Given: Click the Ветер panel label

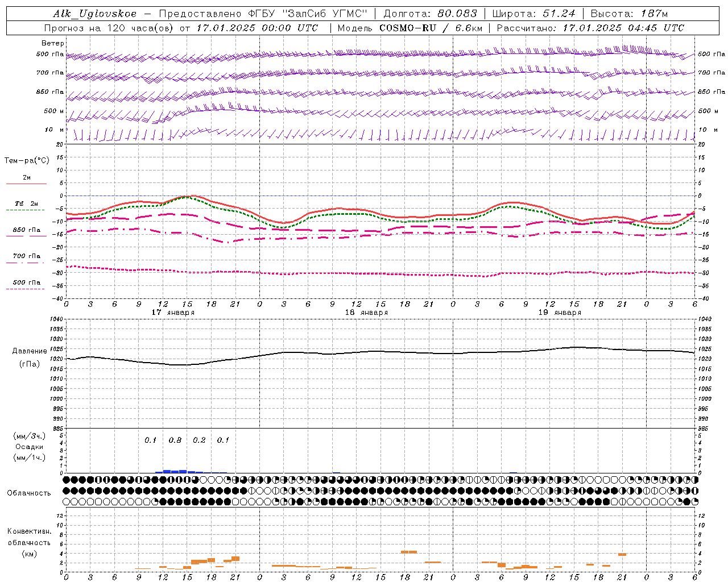Looking at the screenshot, I should (x=53, y=43).
